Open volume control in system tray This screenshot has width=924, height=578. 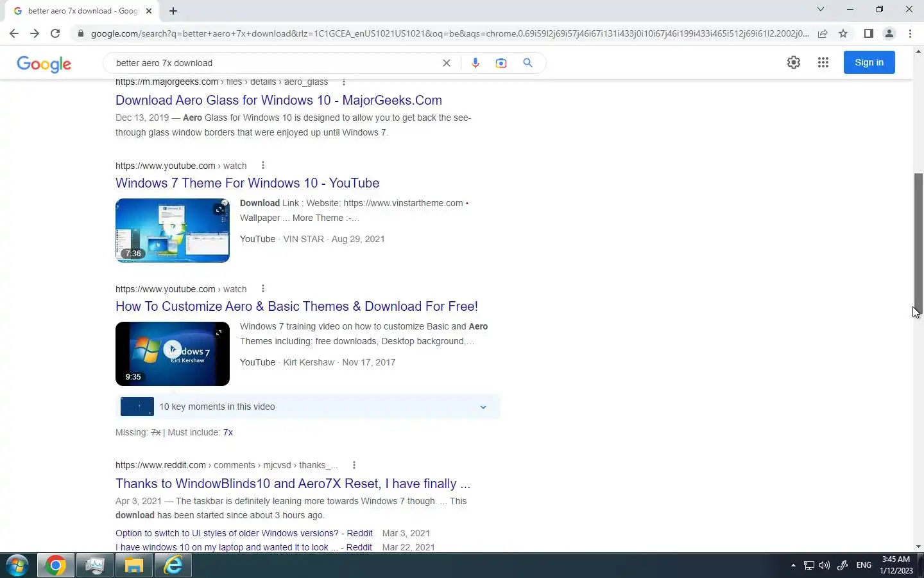pos(825,565)
